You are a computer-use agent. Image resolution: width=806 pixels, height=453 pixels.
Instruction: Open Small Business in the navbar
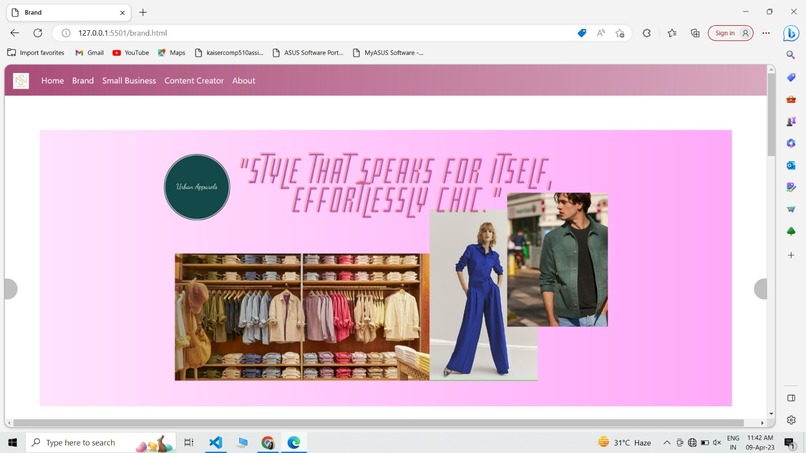coord(129,81)
